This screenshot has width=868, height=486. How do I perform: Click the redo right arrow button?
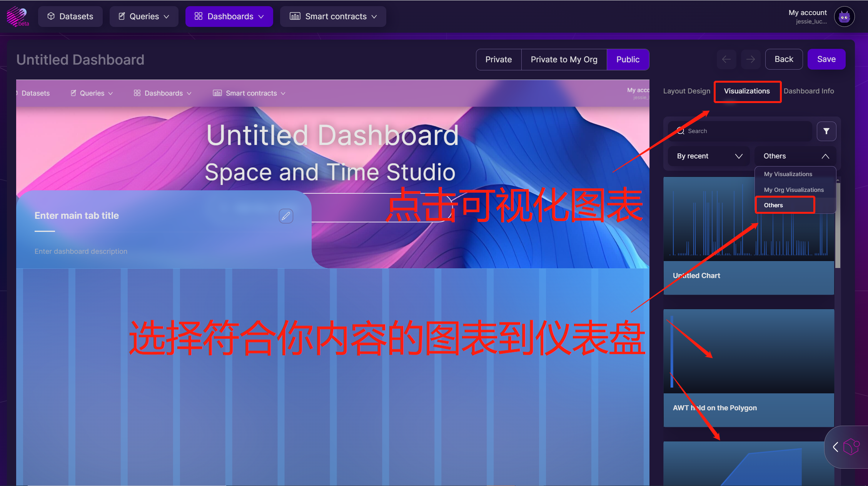[751, 59]
